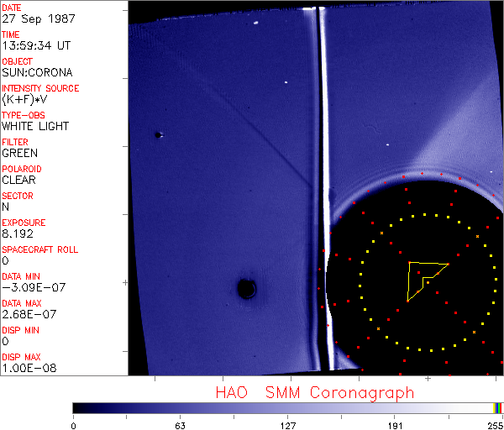Screen dimensions: 504x430
Task: Click the (K+F)*V intensity source value
Action: [24, 100]
